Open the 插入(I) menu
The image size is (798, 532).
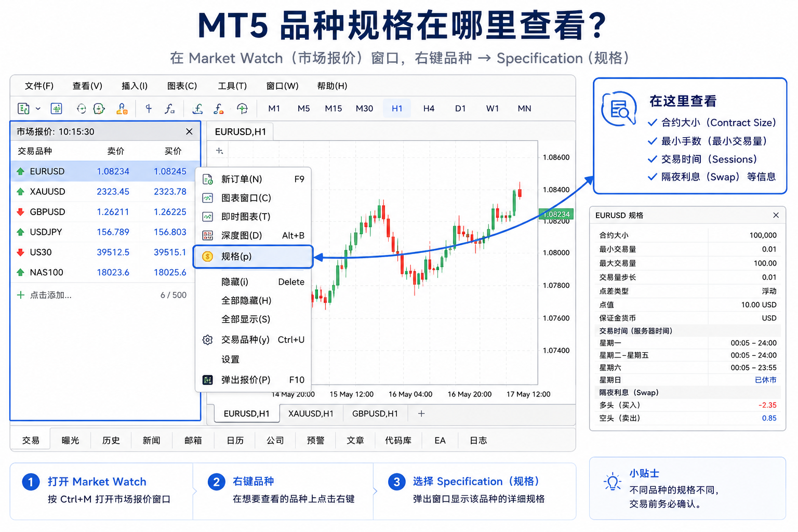(x=135, y=86)
